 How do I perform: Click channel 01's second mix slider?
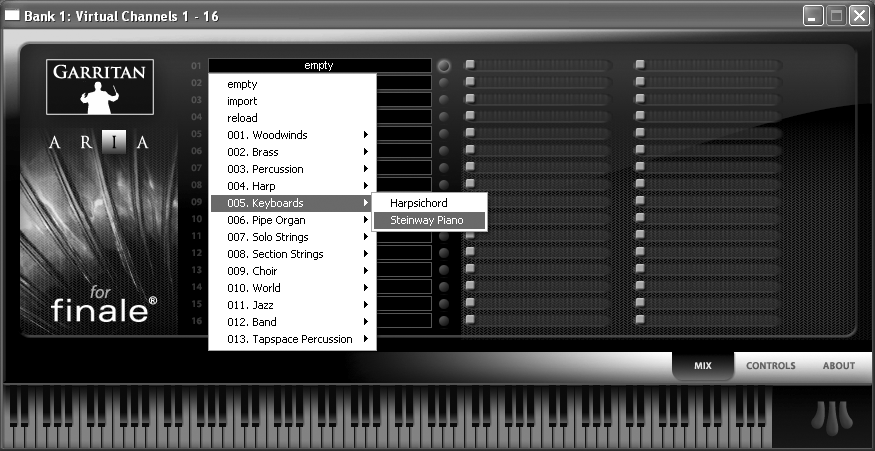click(x=708, y=65)
